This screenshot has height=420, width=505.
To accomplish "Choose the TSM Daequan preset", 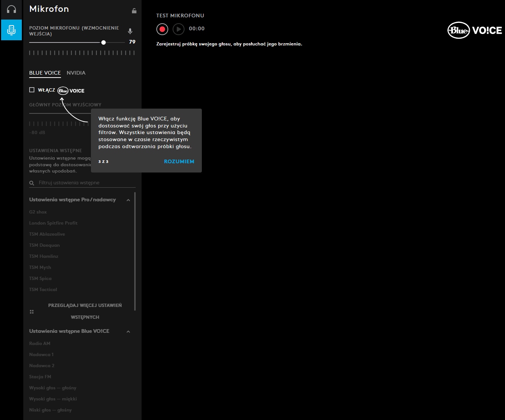I will [44, 245].
